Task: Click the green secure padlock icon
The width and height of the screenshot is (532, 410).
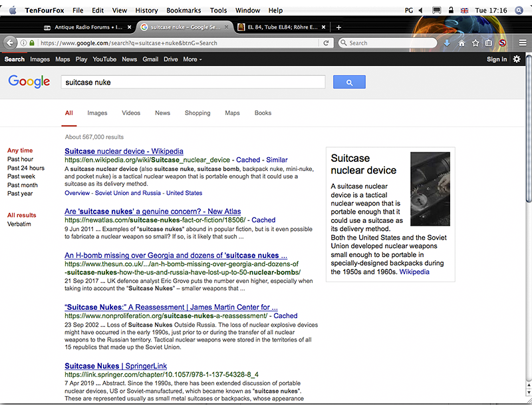Action: pyautogui.click(x=32, y=43)
